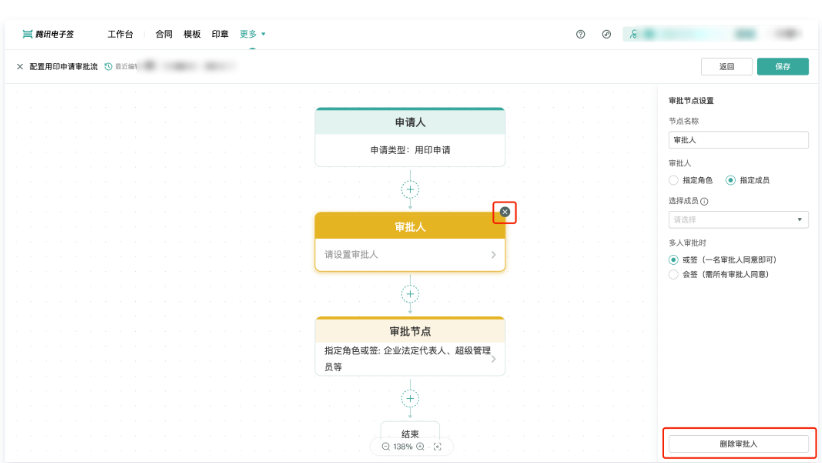Viewport: 822px width, 463px height.
Task: Add node below 审批节点 with plus icon
Action: coord(410,399)
